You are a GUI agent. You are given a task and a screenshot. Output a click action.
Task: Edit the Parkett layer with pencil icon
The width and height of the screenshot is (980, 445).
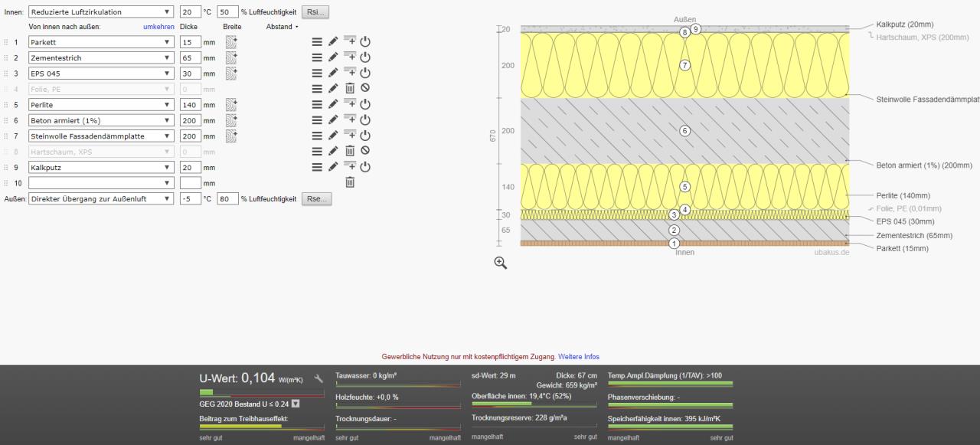[333, 42]
